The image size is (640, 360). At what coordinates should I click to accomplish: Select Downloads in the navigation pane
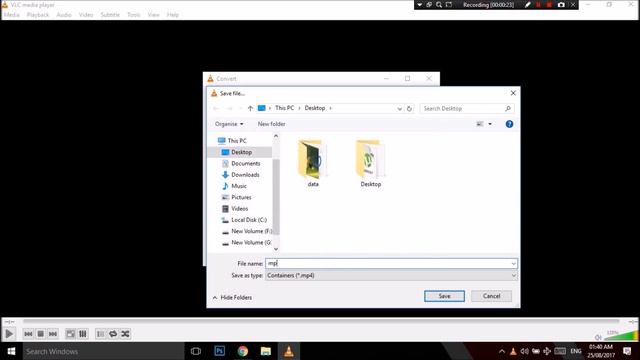(245, 175)
